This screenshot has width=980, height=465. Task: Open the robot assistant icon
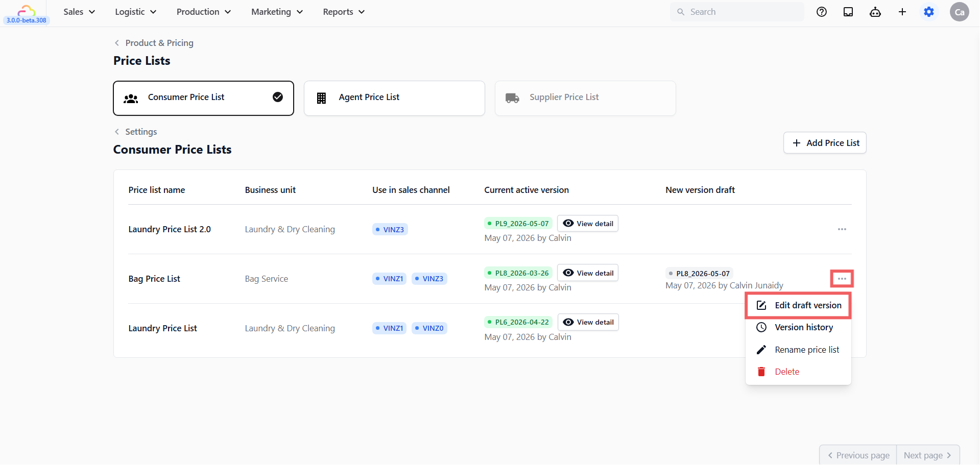[875, 12]
